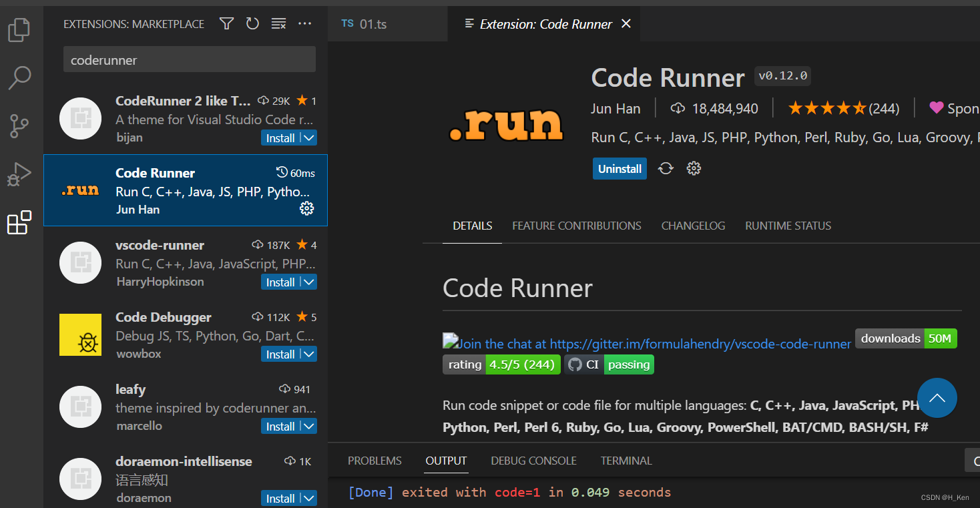Click the sync reload icon beside Uninstall
Screen dimensions: 980x508
[666, 168]
